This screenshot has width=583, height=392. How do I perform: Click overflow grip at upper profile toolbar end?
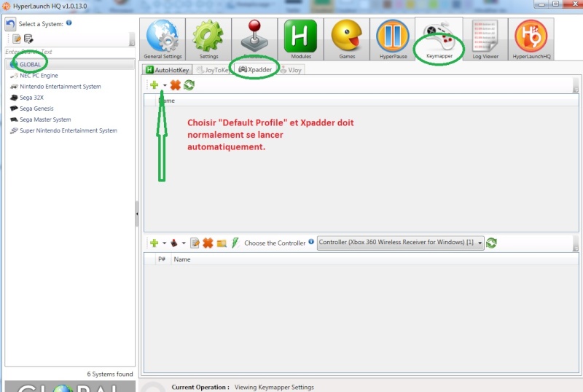[576, 85]
